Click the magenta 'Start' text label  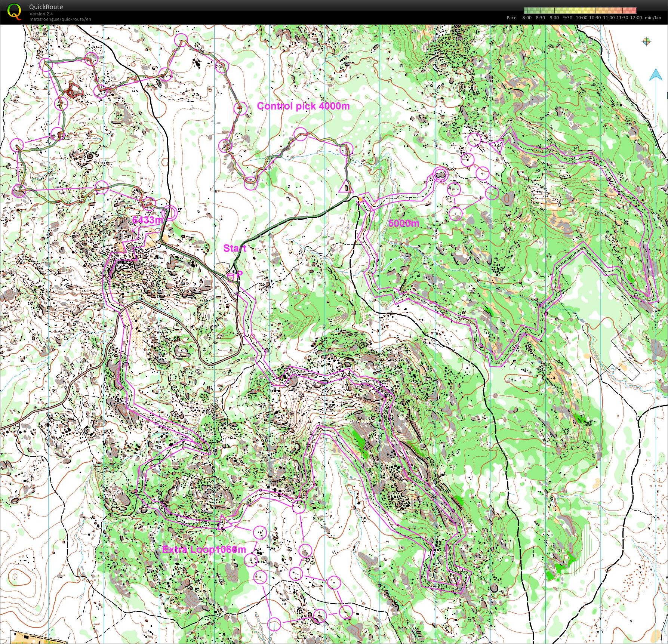click(234, 248)
